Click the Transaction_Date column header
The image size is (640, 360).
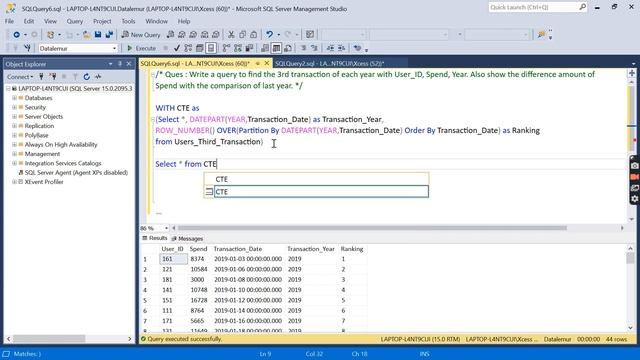coord(238,249)
